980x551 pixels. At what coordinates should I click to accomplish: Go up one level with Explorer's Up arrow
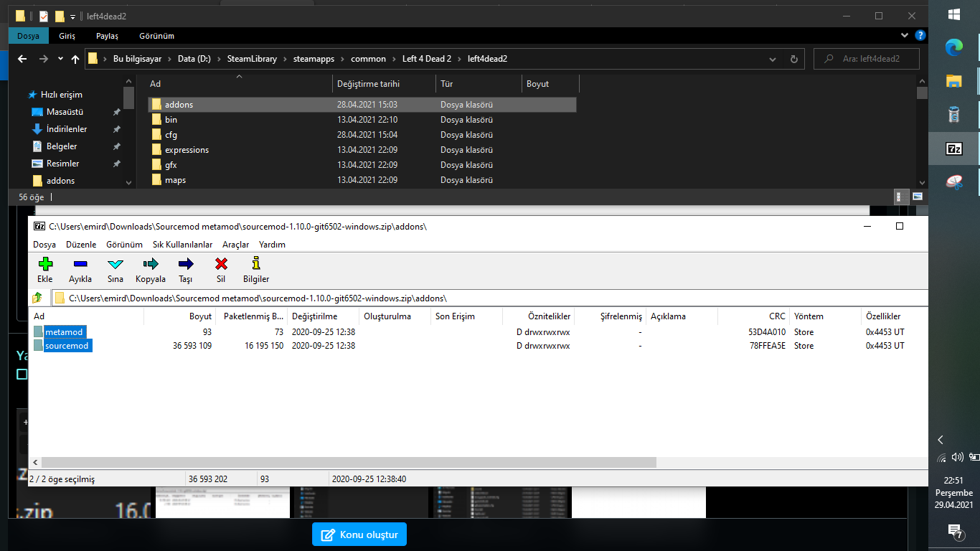75,59
